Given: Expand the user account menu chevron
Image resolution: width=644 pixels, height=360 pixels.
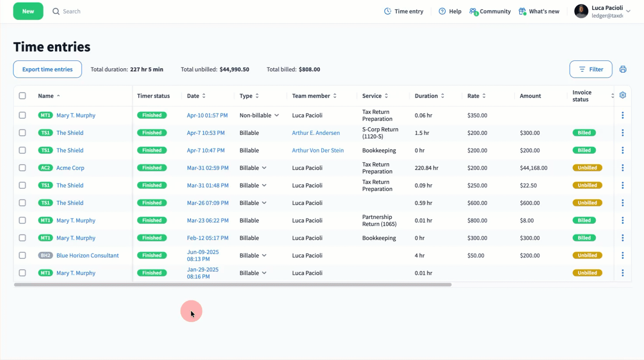Looking at the screenshot, I should pyautogui.click(x=628, y=11).
